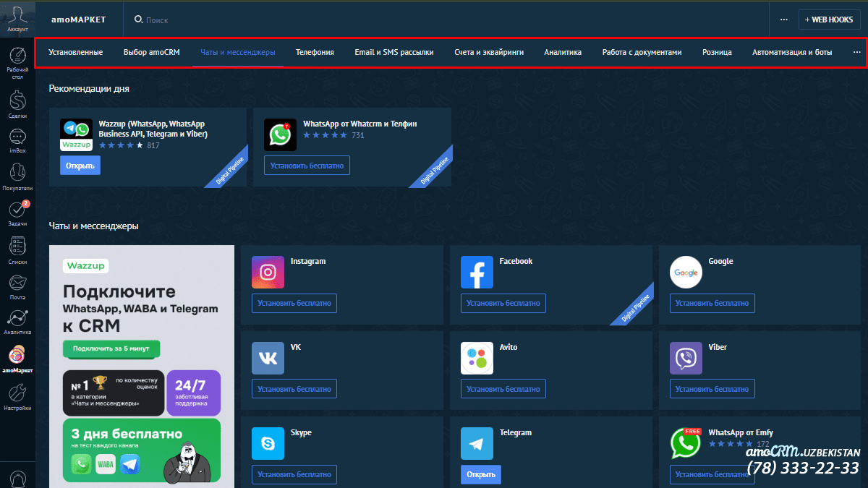The width and height of the screenshot is (868, 488).
Task: Open the Автоматизация и боты tab
Action: tap(792, 52)
